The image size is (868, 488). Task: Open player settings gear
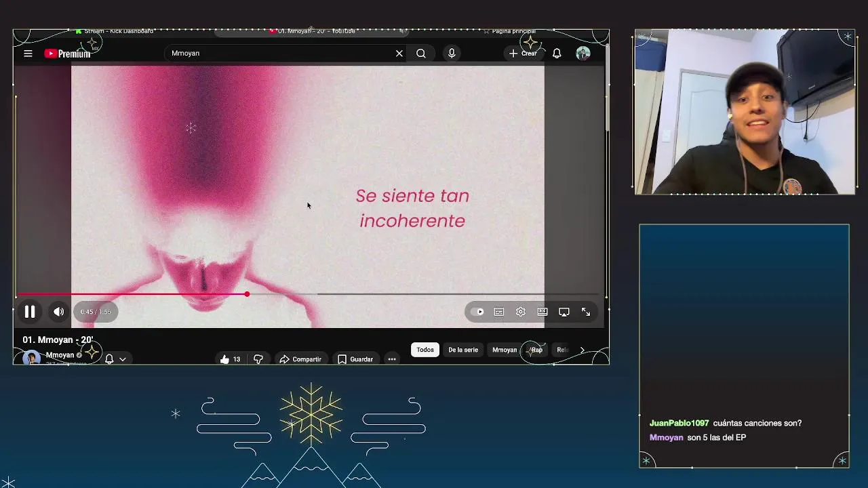tap(521, 312)
